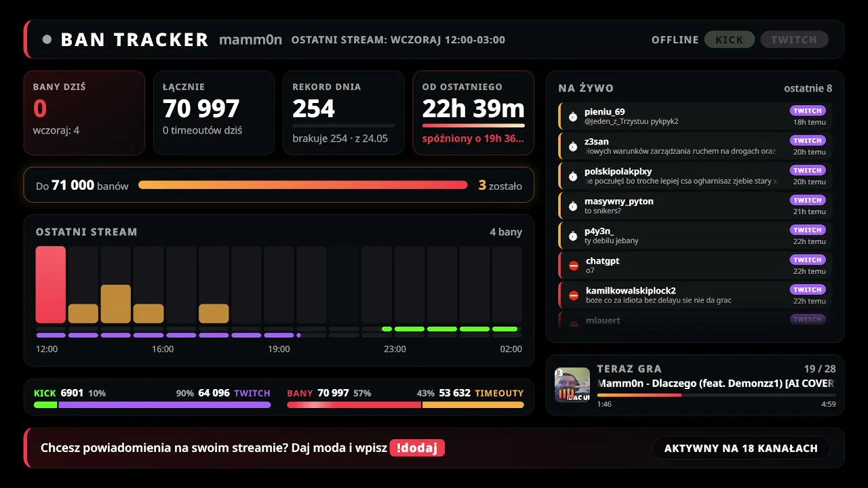The height and width of the screenshot is (488, 868).
Task: Click the TIMEOUTY 53 632 label
Action: point(481,392)
